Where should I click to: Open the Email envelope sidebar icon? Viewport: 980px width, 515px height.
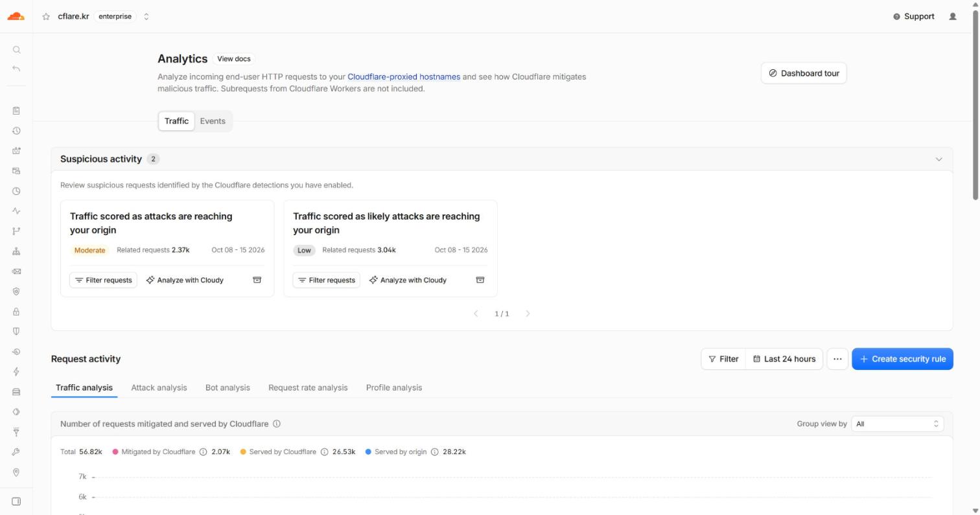click(x=16, y=271)
